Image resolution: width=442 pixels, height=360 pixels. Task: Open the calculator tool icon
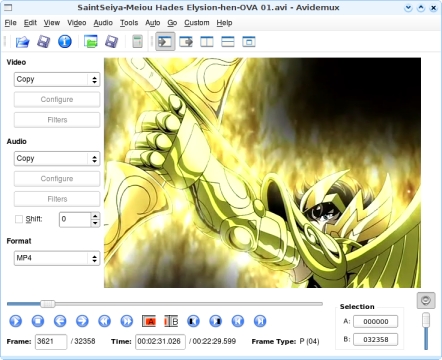(x=137, y=42)
